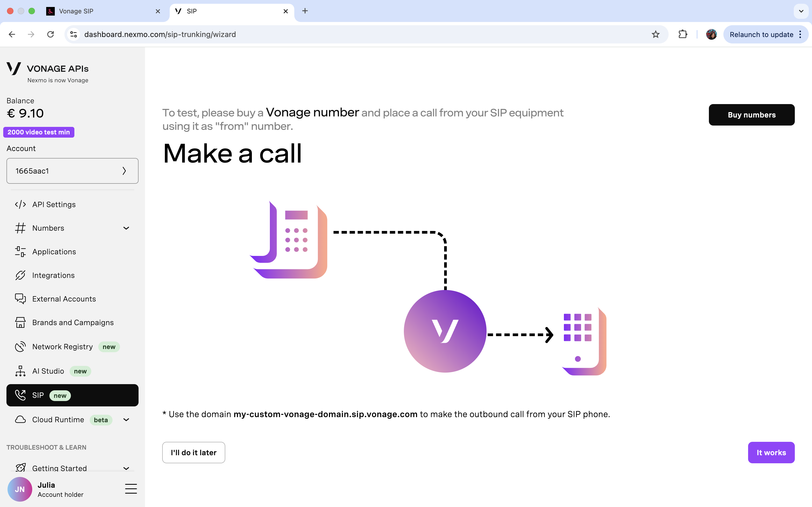Expand the Cloud Runtime section chevron

pos(126,420)
